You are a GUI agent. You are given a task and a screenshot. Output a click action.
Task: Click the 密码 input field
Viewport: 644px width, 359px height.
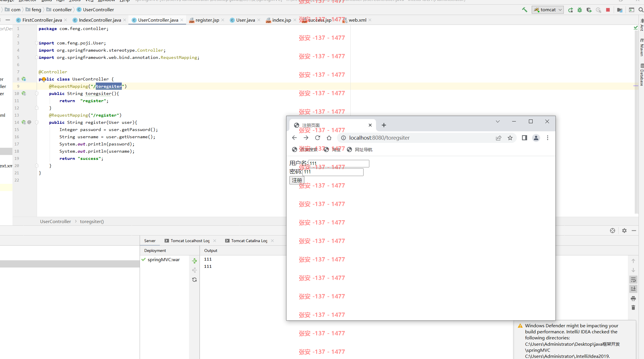coord(333,172)
